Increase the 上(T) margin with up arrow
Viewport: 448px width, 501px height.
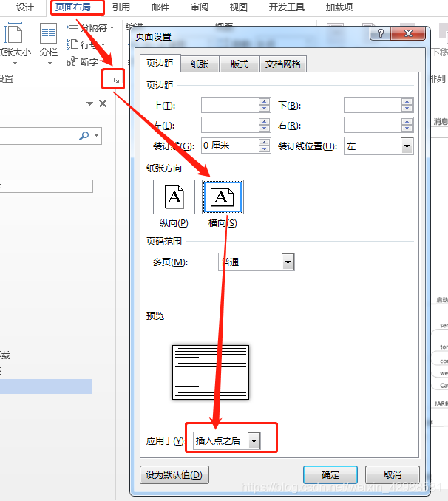tap(264, 102)
